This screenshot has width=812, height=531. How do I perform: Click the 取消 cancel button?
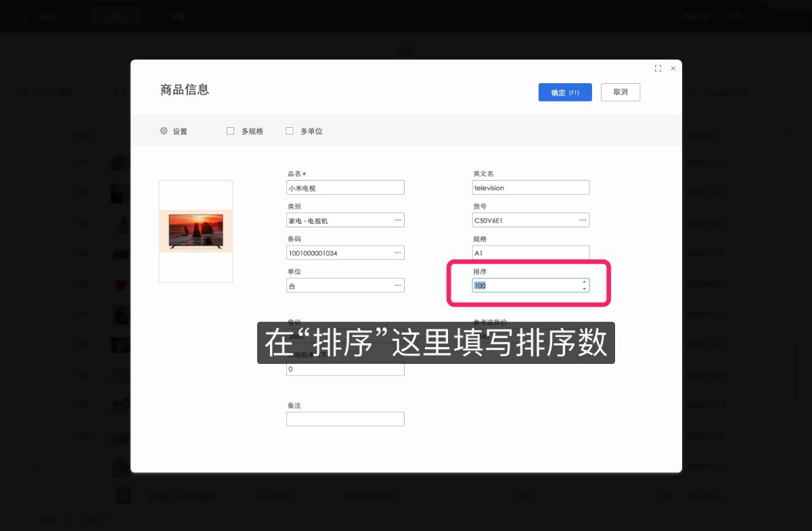[x=621, y=93]
